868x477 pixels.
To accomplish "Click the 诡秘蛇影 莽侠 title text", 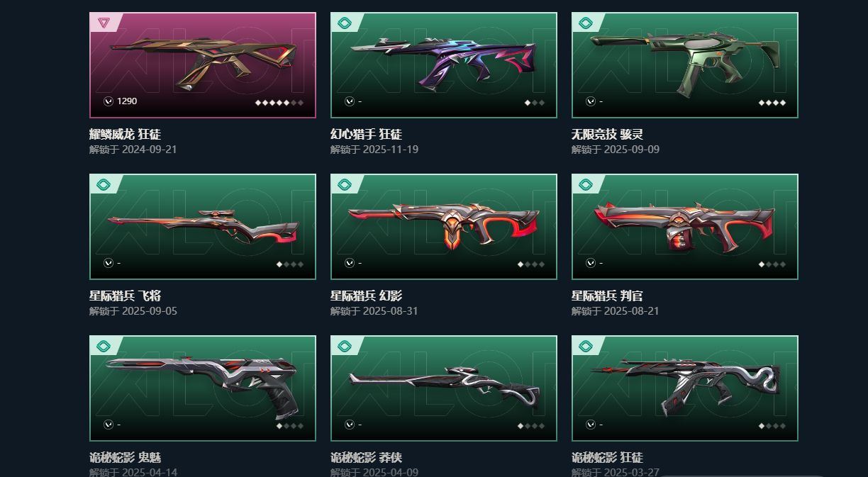I will click(x=367, y=457).
